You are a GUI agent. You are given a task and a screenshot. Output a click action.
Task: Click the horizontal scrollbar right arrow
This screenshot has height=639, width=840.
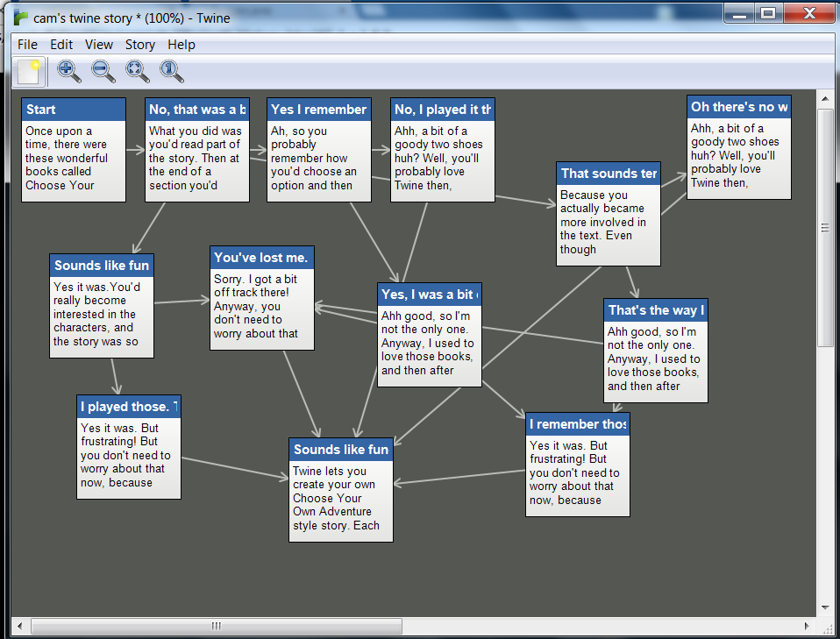coord(807,626)
